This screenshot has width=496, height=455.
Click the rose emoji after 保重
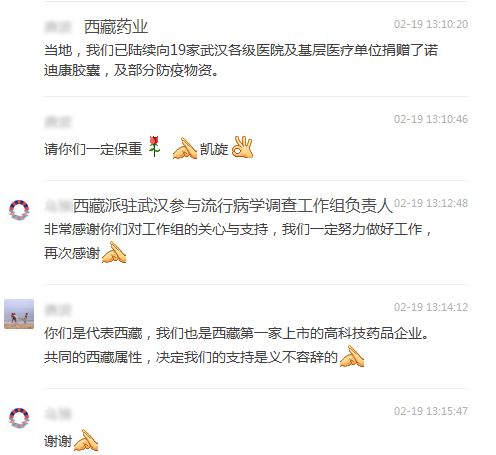154,147
